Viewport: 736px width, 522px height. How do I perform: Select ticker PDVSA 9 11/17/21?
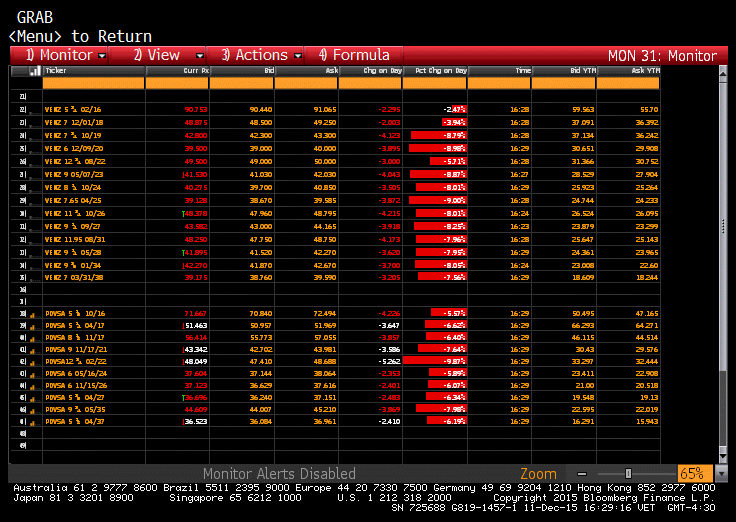(x=76, y=350)
